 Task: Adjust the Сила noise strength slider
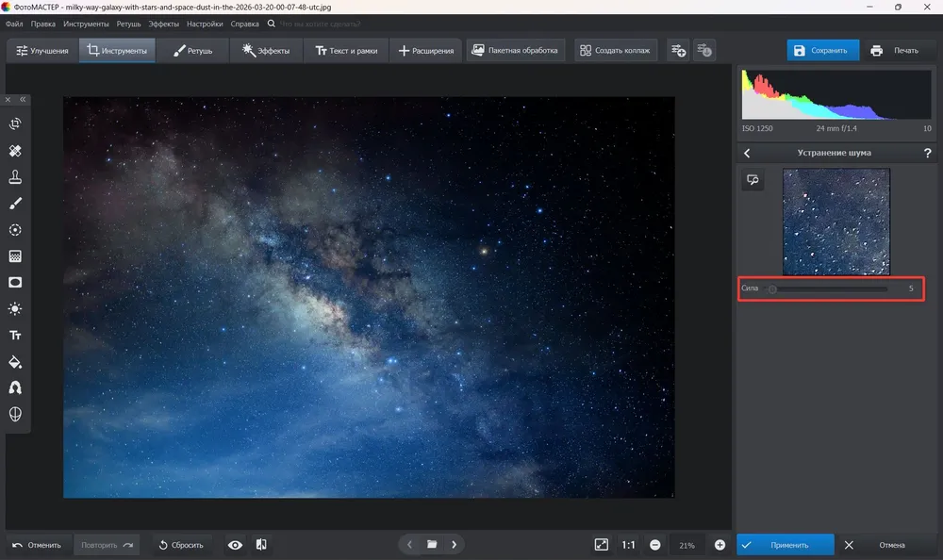[829, 289]
